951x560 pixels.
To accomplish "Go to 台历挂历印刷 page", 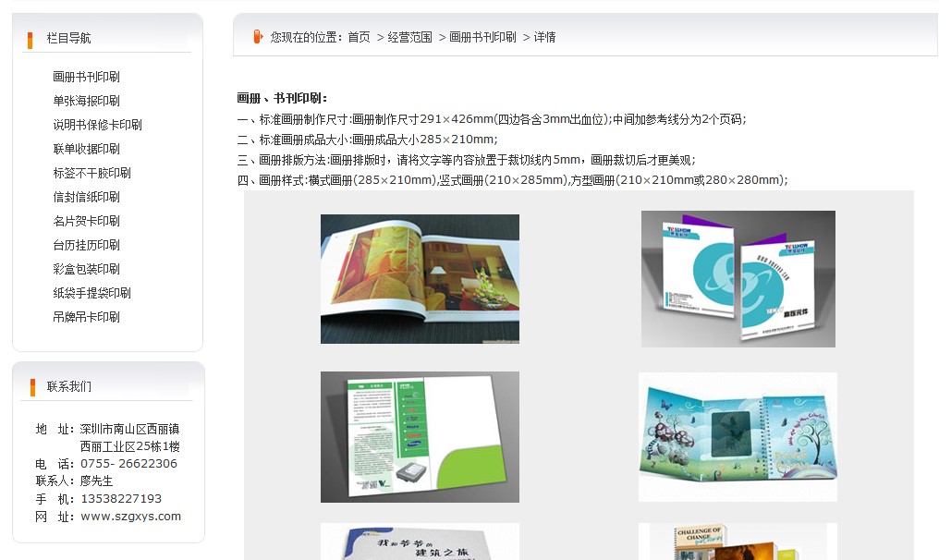I will point(86,245).
